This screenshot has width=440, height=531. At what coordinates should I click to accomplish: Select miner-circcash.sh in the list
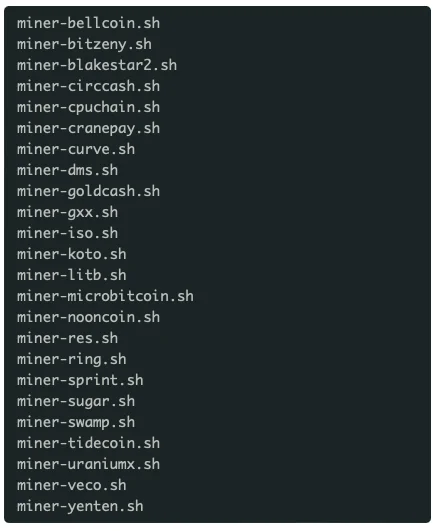pos(88,86)
